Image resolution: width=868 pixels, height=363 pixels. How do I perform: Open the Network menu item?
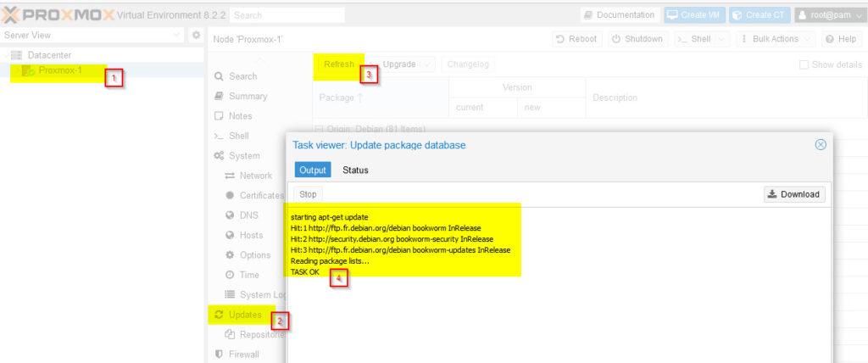pos(255,176)
